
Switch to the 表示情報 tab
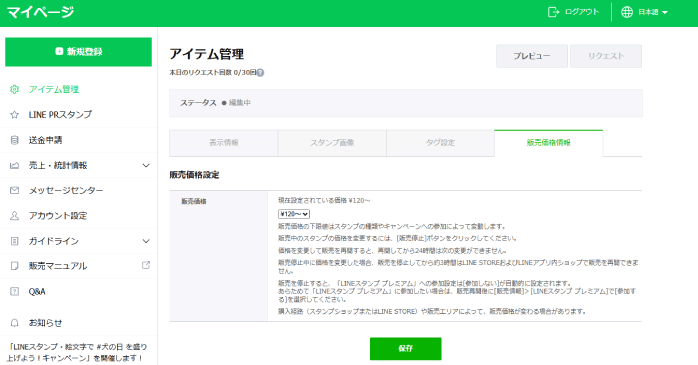(x=223, y=143)
